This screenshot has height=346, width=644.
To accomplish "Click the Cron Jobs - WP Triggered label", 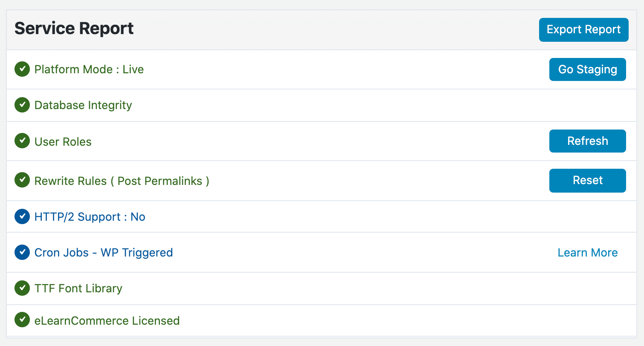I will click(104, 253).
